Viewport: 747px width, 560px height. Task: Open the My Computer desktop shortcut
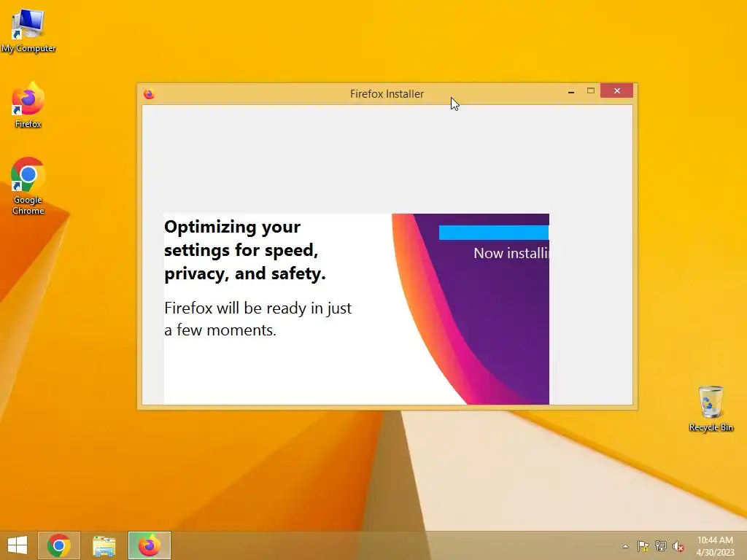pos(28,31)
